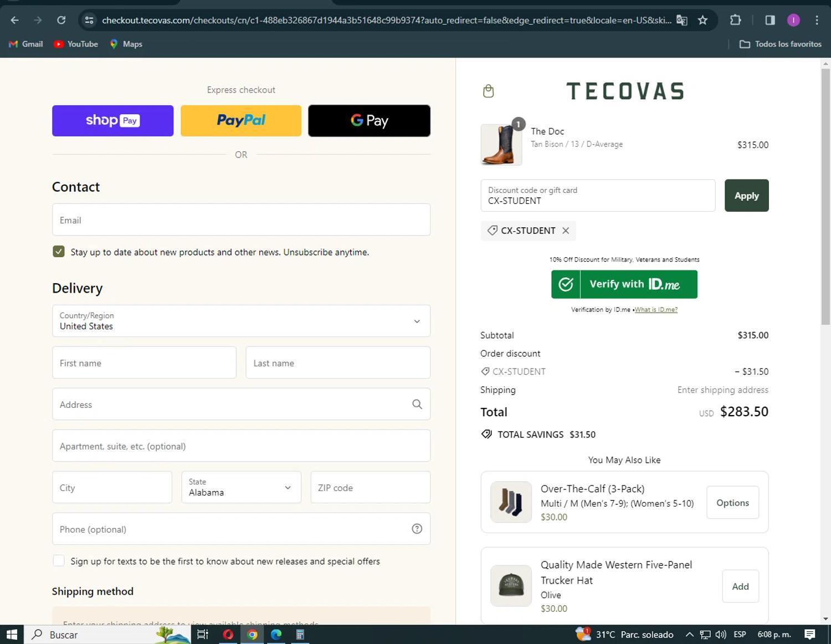Click the page vertical scrollbar
This screenshot has height=644, width=831.
[825, 197]
